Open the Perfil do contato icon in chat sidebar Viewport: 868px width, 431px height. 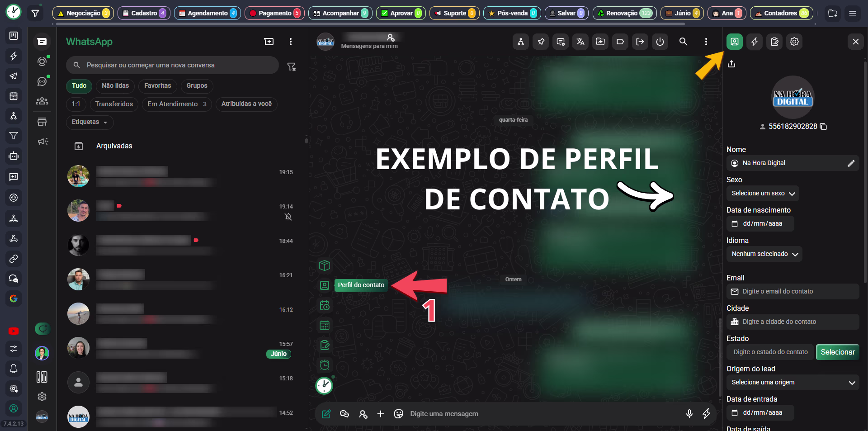pyautogui.click(x=325, y=285)
